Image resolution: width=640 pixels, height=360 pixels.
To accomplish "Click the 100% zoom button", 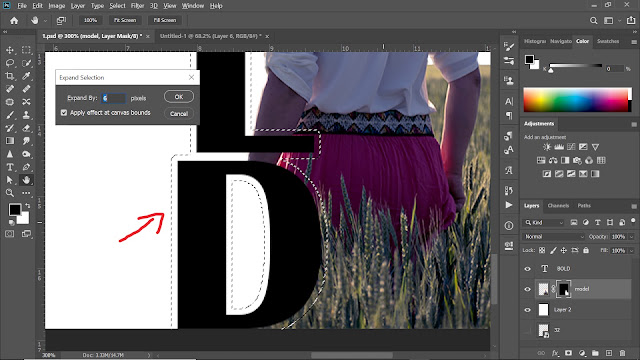I will [x=90, y=20].
